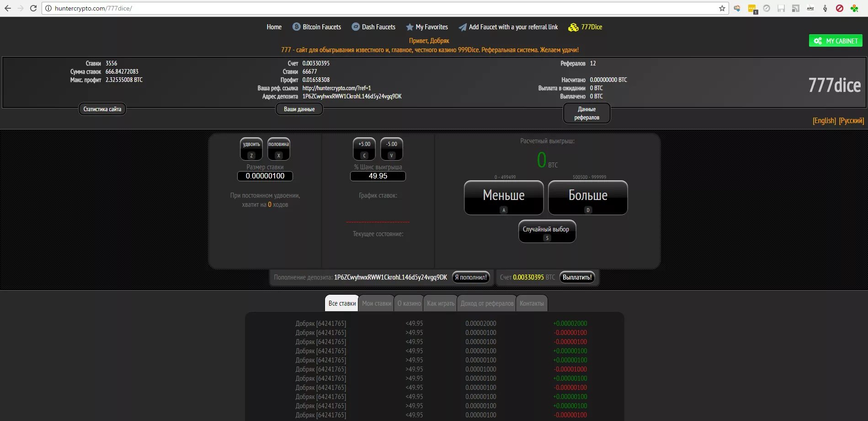Open the MY CABINET button
The height and width of the screenshot is (421, 868).
(x=836, y=41)
